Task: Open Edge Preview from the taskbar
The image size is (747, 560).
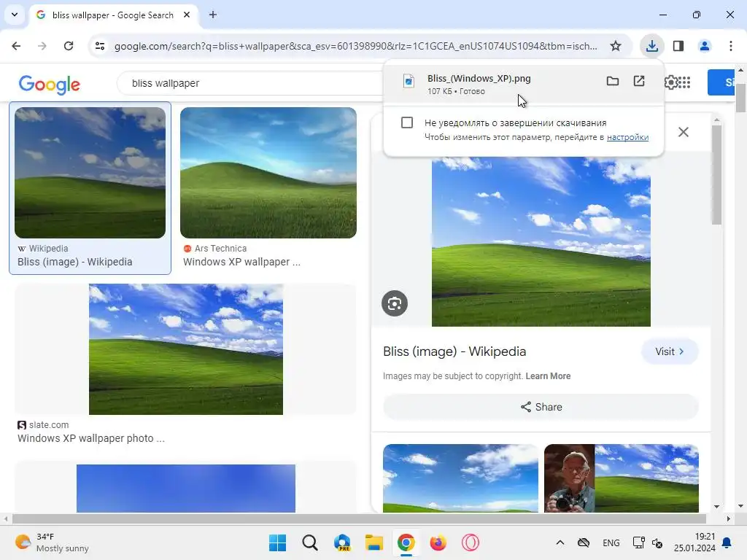Action: pyautogui.click(x=342, y=542)
